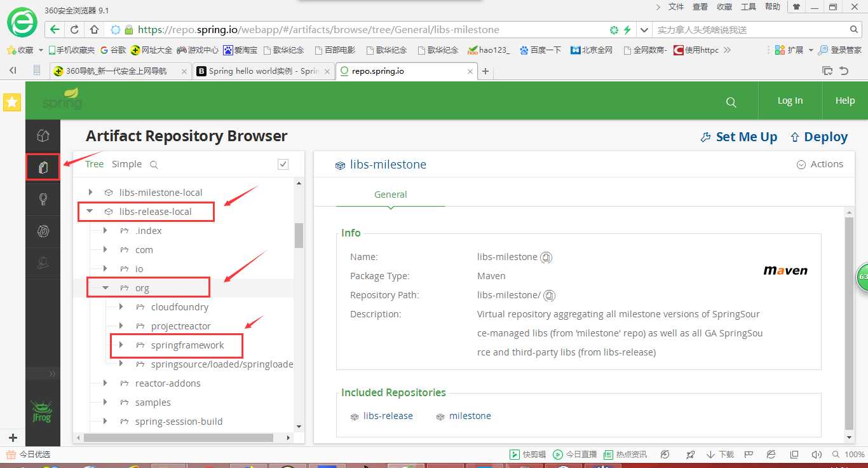Expand the com folder
This screenshot has height=468, width=868.
pos(105,249)
